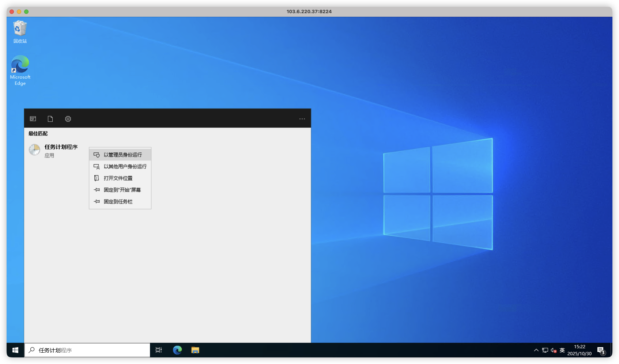The width and height of the screenshot is (619, 364).
Task: Open the 任务计划程序 best match result
Action: point(55,150)
